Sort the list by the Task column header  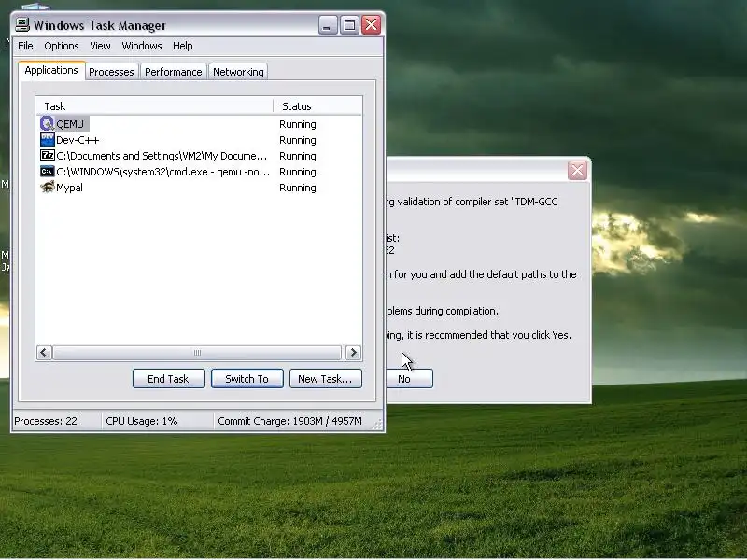[x=154, y=105]
